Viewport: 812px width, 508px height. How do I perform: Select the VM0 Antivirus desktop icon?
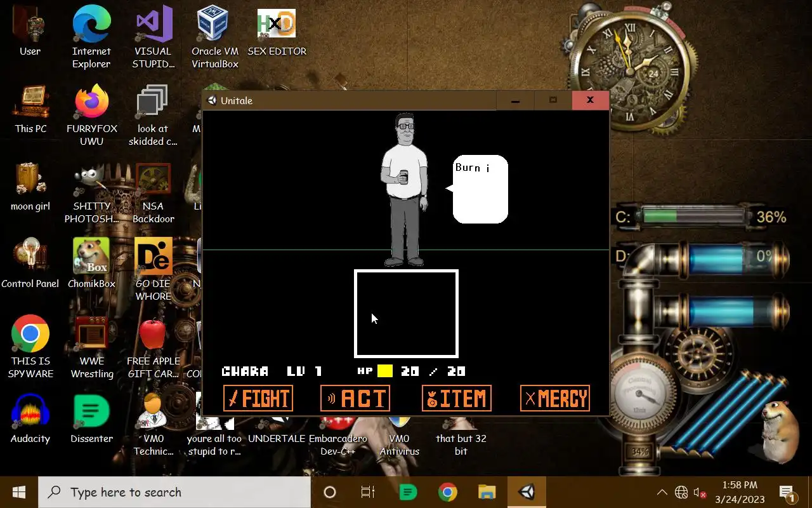(x=400, y=437)
